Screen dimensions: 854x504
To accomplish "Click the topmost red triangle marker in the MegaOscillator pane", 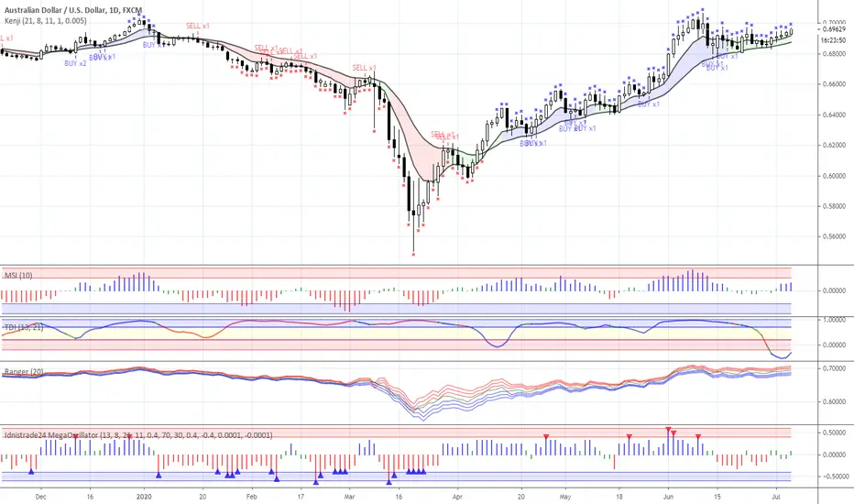I will (x=668, y=430).
